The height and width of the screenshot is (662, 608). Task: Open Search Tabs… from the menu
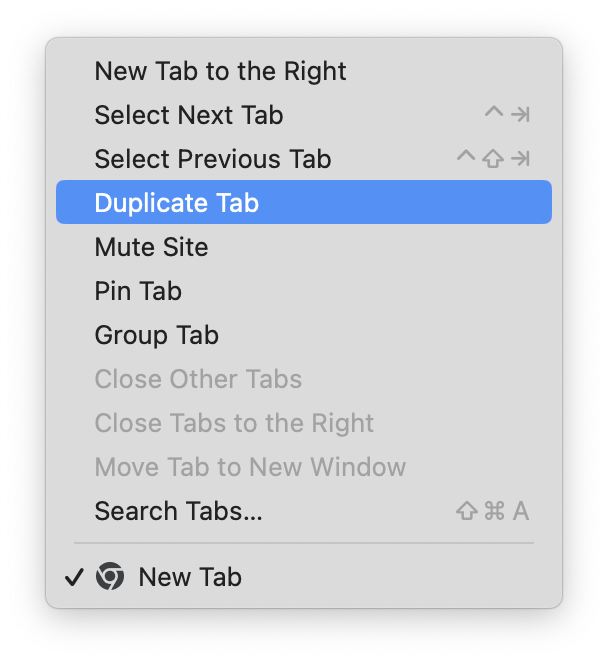(304, 511)
